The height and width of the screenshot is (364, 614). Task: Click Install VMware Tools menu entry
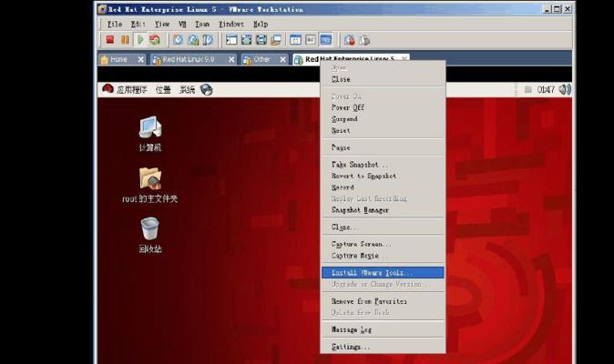coord(383,272)
